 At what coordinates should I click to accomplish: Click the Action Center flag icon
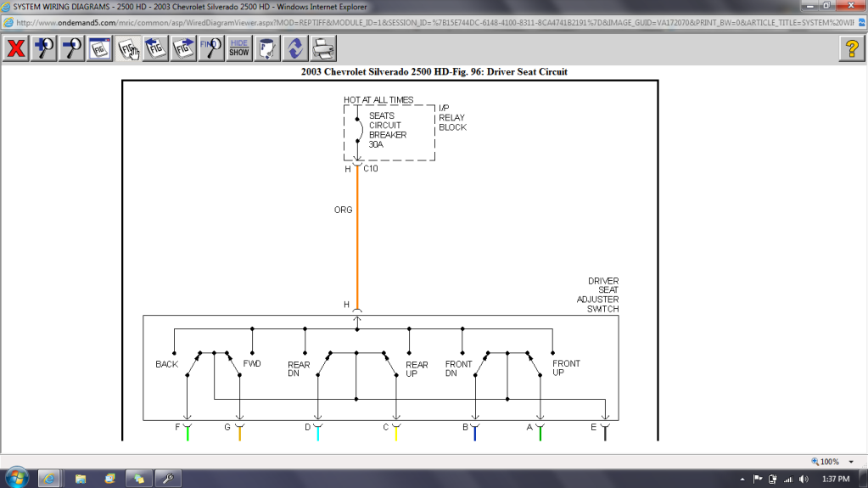pyautogui.click(x=758, y=479)
